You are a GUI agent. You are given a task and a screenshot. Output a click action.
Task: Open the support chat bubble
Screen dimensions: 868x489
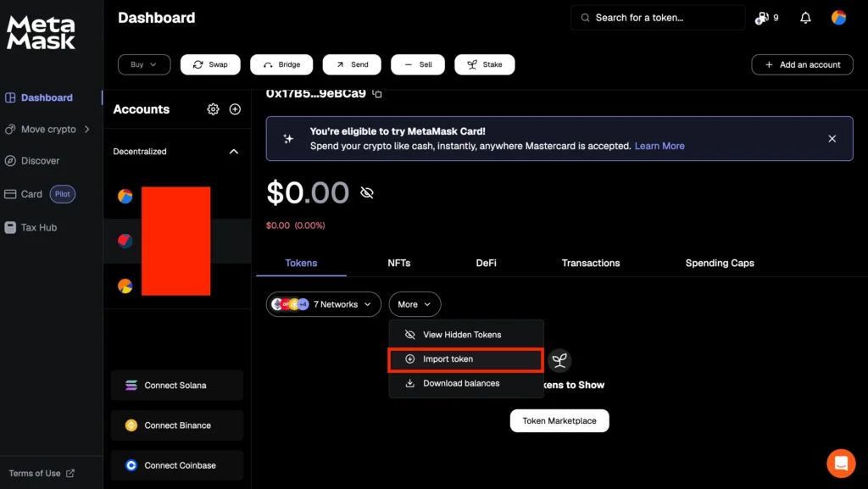point(841,463)
